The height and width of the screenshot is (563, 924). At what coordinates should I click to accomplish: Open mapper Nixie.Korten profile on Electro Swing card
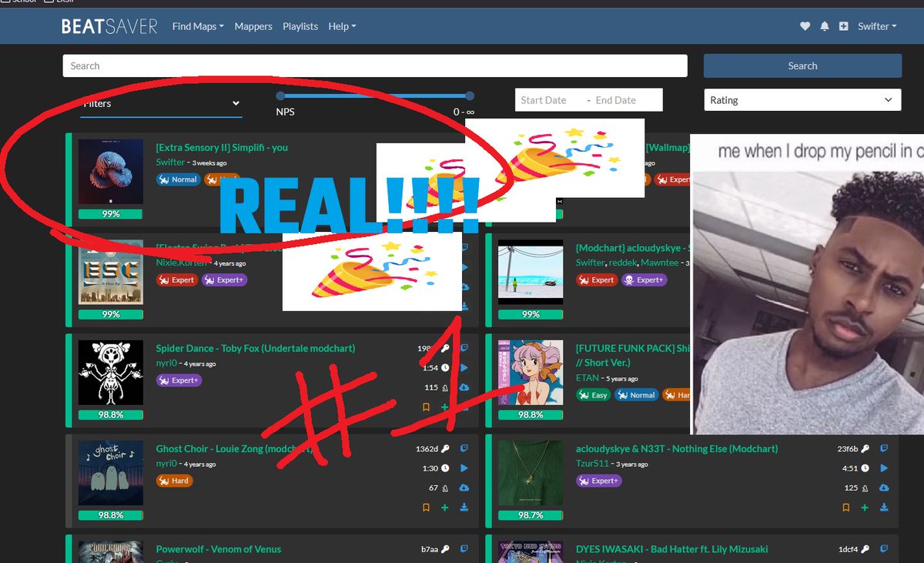(x=182, y=263)
